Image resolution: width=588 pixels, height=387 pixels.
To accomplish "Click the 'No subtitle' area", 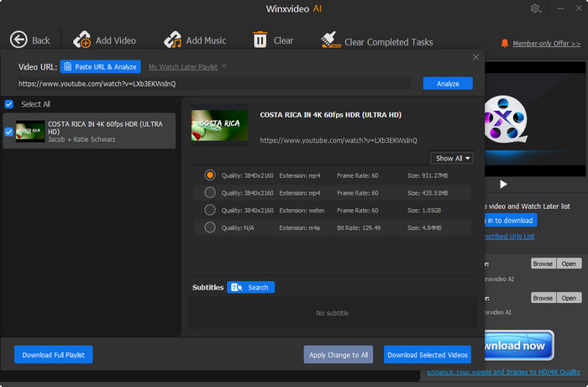I will pyautogui.click(x=332, y=313).
